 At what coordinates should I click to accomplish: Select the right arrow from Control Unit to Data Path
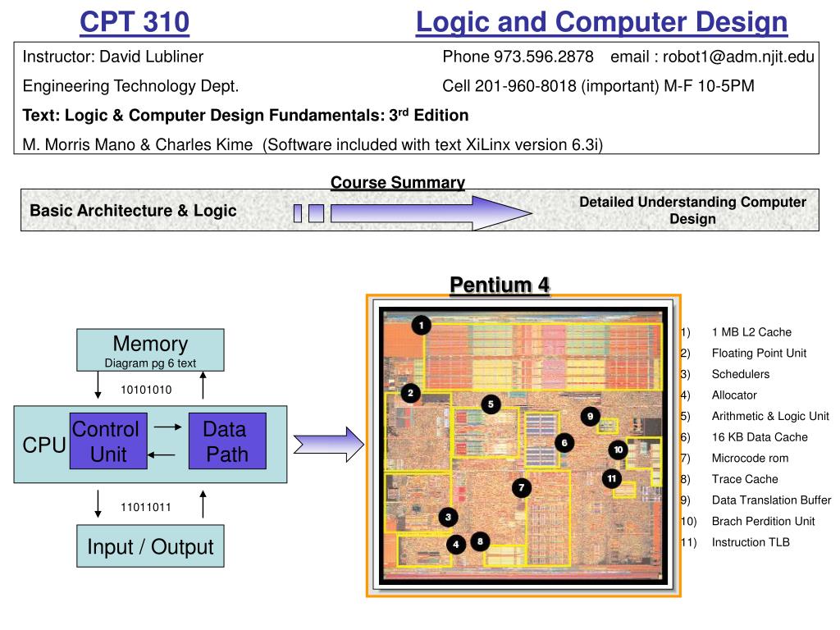pos(167,427)
